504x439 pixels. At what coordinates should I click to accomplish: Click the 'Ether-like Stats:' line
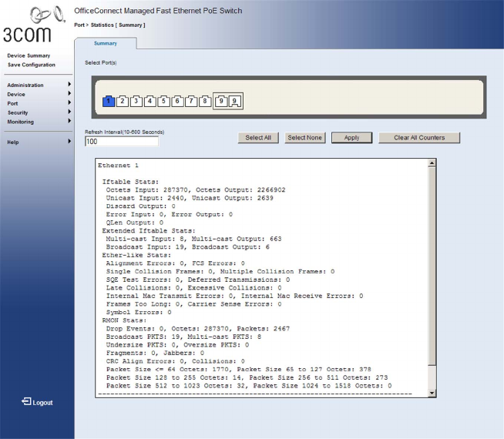click(136, 255)
